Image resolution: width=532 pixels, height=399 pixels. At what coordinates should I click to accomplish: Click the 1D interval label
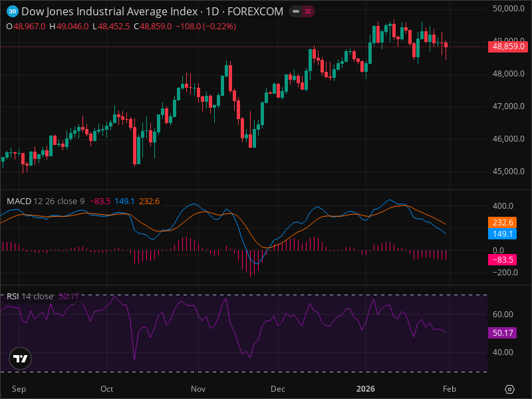tap(212, 11)
